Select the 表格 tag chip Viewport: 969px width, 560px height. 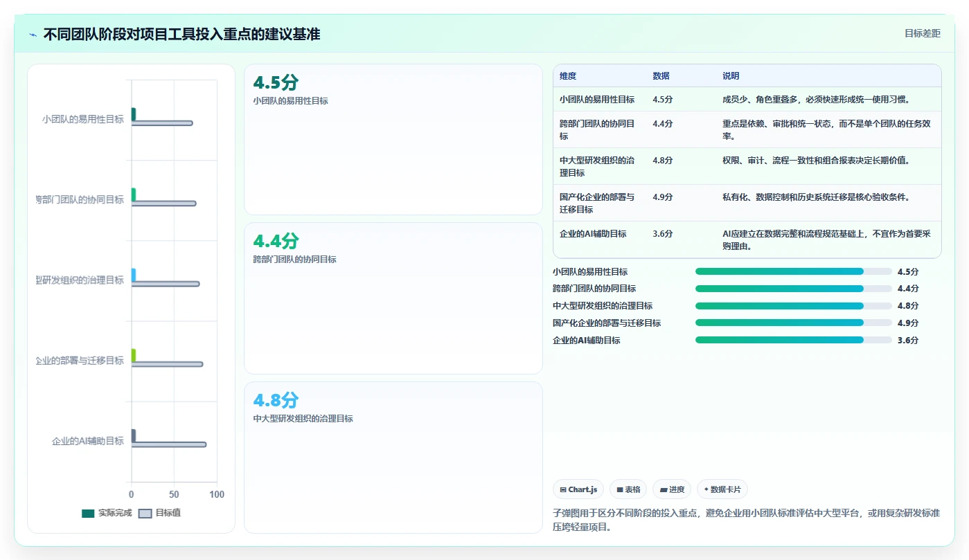pyautogui.click(x=628, y=489)
